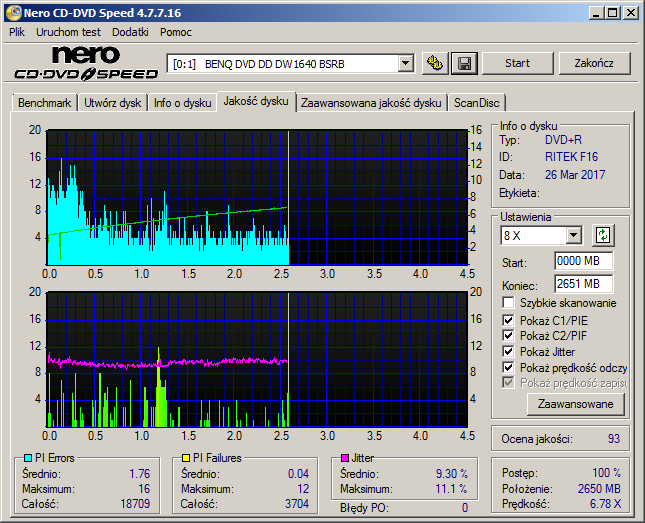Toggle Szybkie skanowanie checkbox
This screenshot has width=645, height=523.
[x=508, y=303]
